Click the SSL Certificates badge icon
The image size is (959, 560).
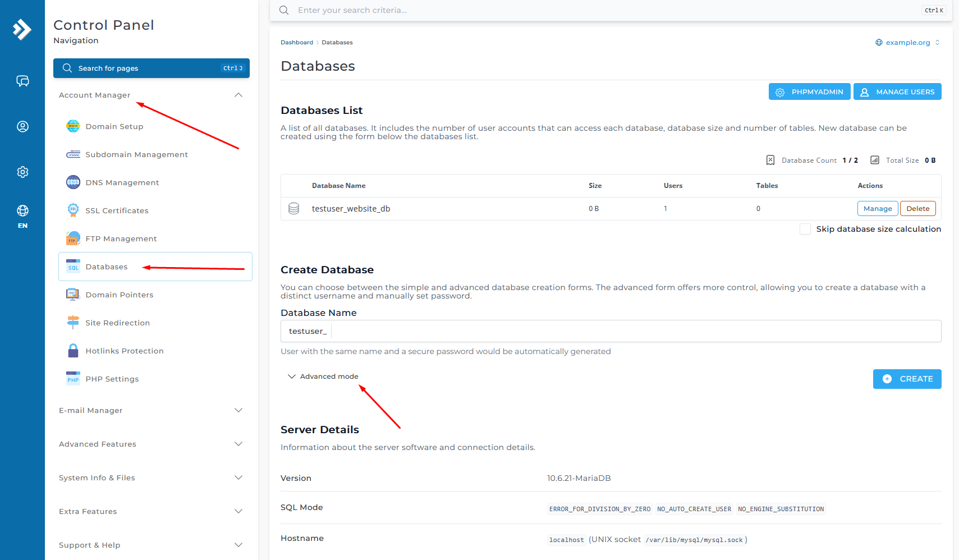click(x=73, y=210)
